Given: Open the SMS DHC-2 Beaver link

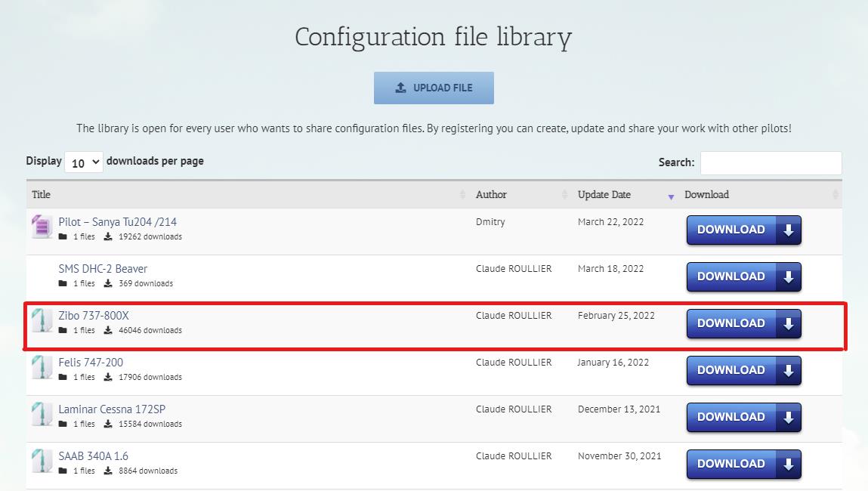Looking at the screenshot, I should click(x=103, y=269).
